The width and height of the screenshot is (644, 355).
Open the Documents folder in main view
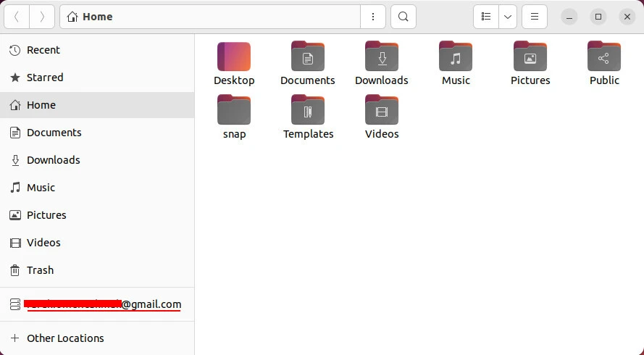click(x=308, y=57)
